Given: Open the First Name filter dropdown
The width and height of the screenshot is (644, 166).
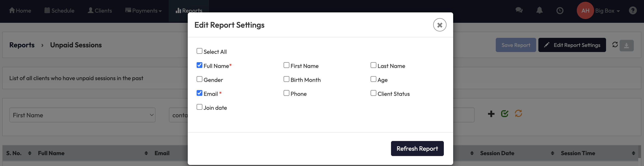Looking at the screenshot, I should tap(82, 115).
